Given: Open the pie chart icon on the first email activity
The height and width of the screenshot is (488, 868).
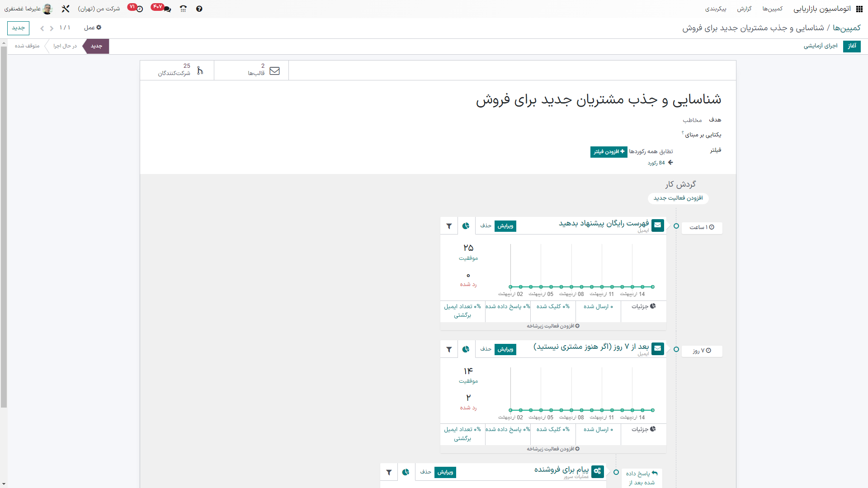Looking at the screenshot, I should pyautogui.click(x=466, y=226).
